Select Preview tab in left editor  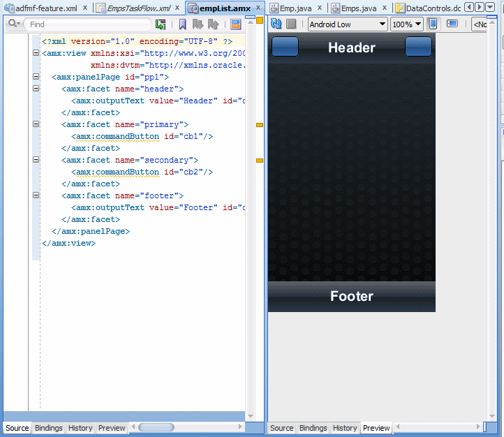tap(112, 428)
